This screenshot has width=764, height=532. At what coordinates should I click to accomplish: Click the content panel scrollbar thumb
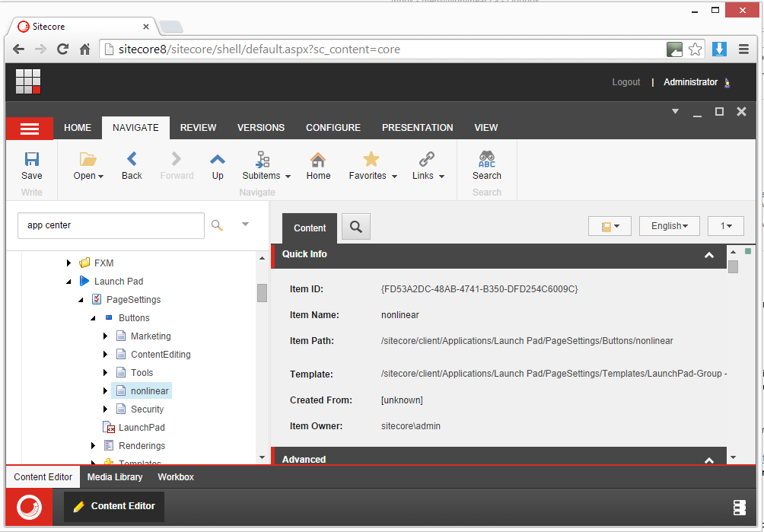[x=733, y=266]
